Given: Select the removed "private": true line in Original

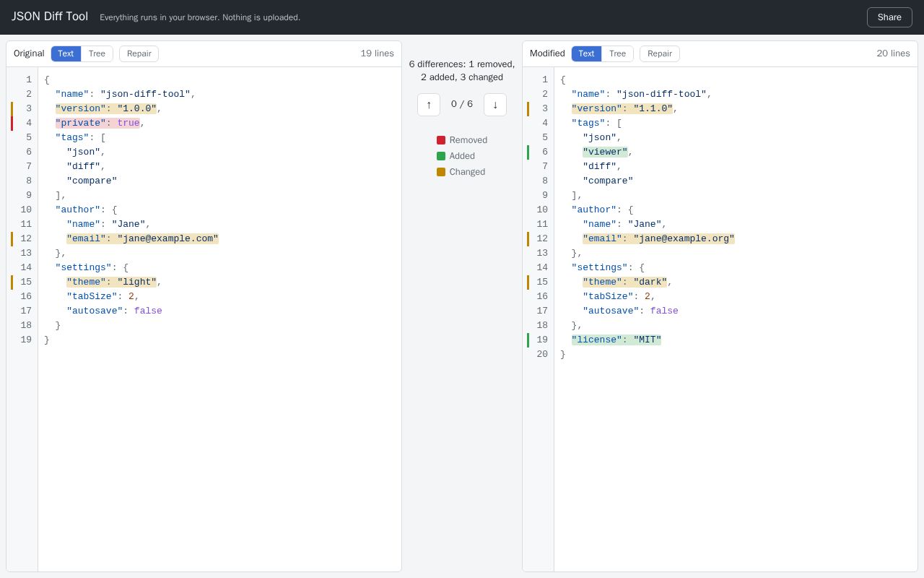Looking at the screenshot, I should (x=97, y=123).
